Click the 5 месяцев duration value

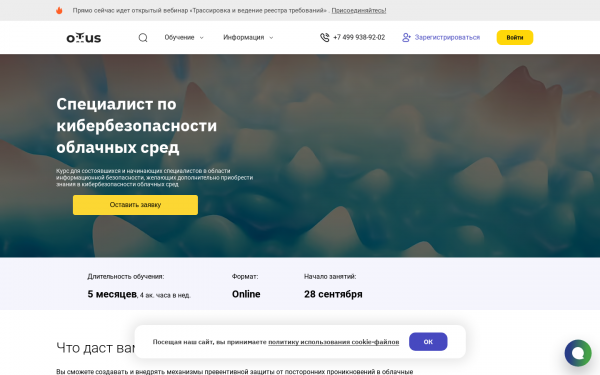tap(112, 294)
